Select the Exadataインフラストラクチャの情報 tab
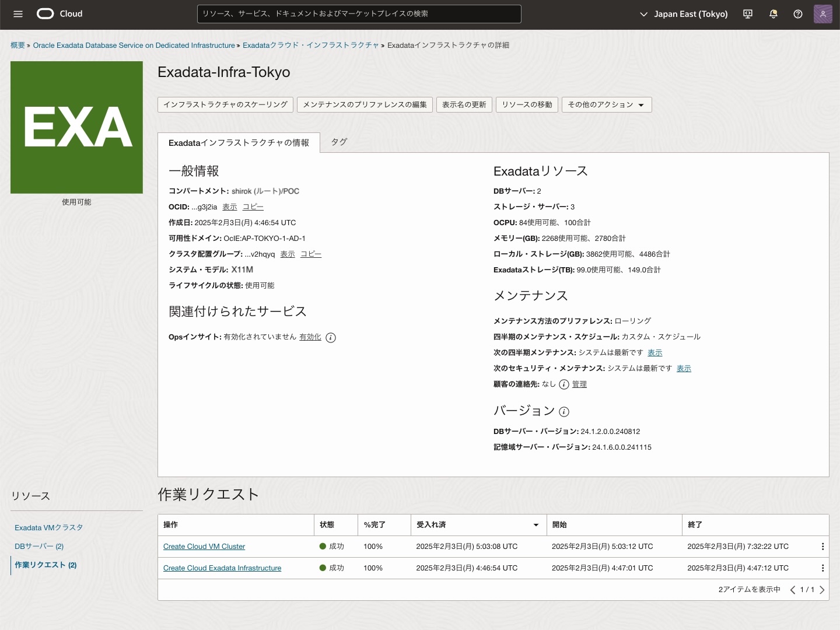The image size is (840, 630). (239, 142)
